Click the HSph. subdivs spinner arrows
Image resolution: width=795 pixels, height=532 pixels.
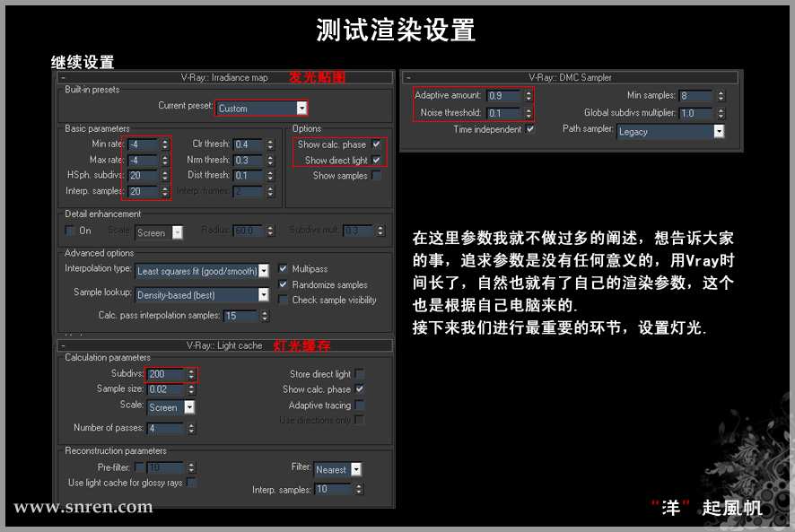165,176
